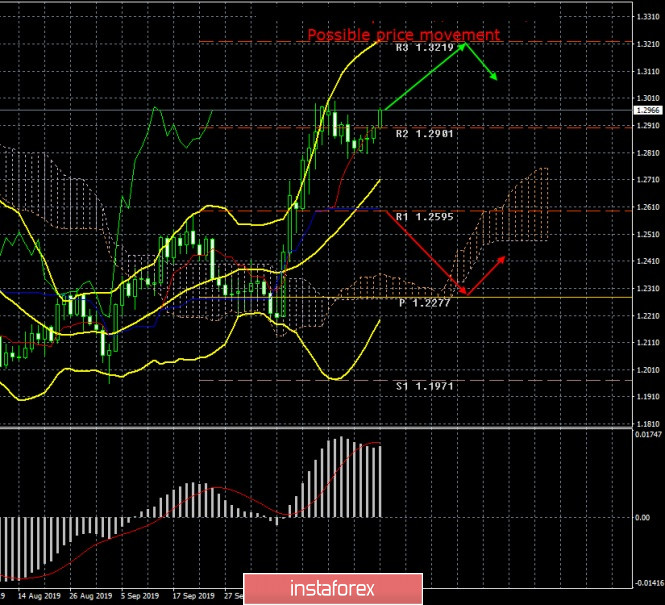Click the instaforex logo banner
The width and height of the screenshot is (665, 605).
pyautogui.click(x=333, y=589)
